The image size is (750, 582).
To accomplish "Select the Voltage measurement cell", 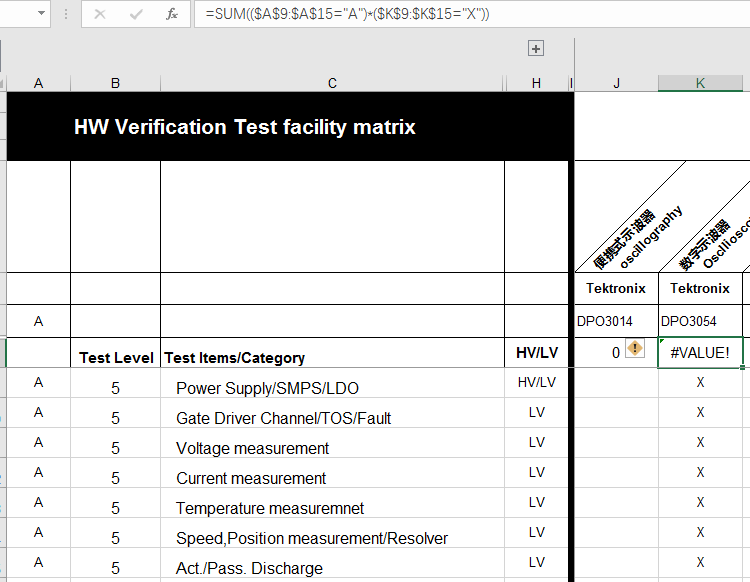I will point(332,443).
